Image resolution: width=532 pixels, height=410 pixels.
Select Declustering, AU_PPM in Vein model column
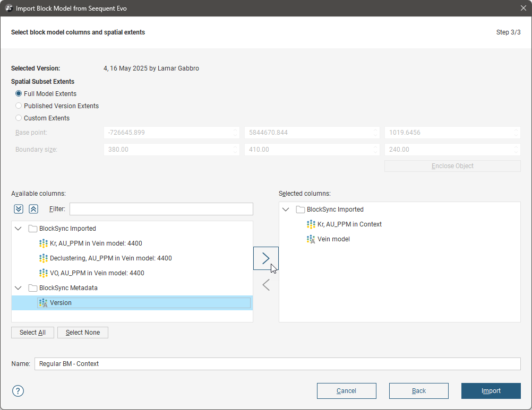pyautogui.click(x=110, y=258)
